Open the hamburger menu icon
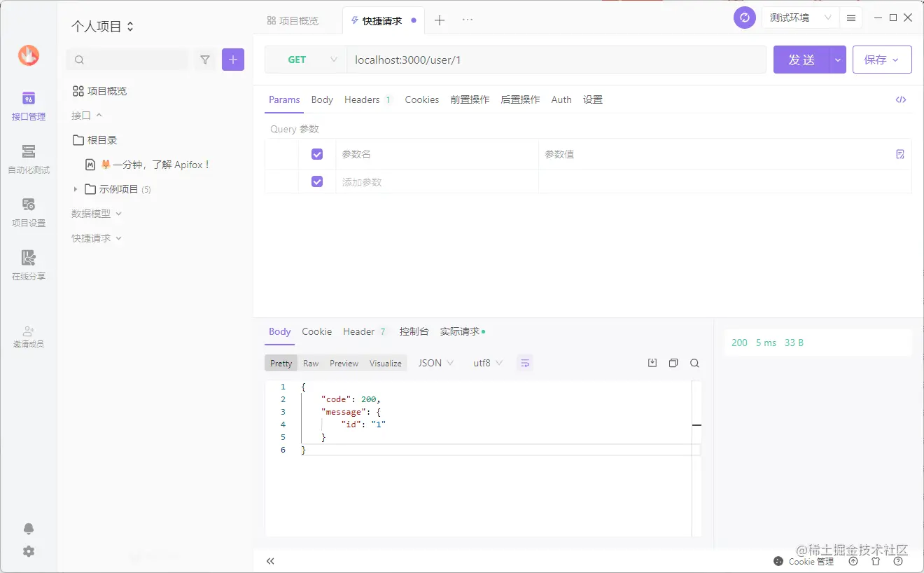This screenshot has height=573, width=924. click(x=851, y=18)
